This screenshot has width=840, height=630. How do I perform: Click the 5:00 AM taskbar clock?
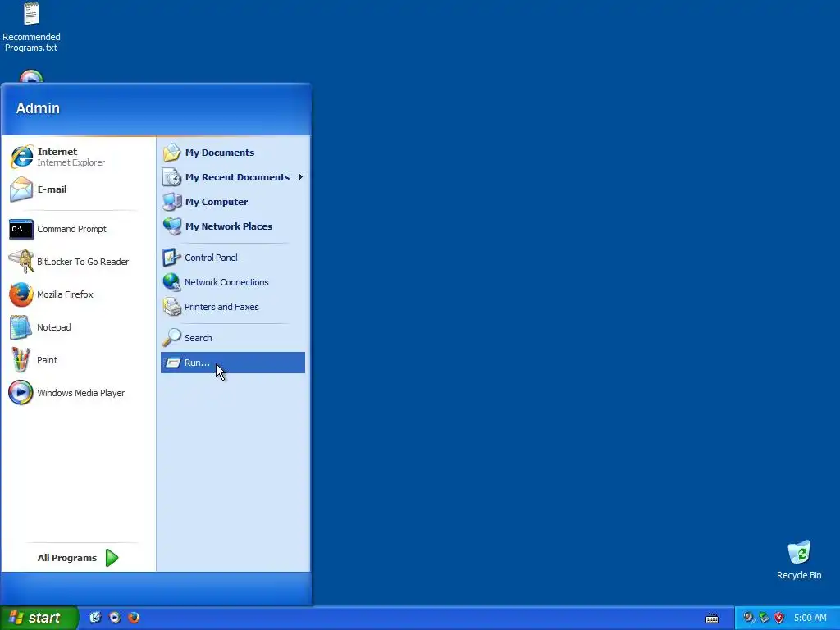(810, 618)
